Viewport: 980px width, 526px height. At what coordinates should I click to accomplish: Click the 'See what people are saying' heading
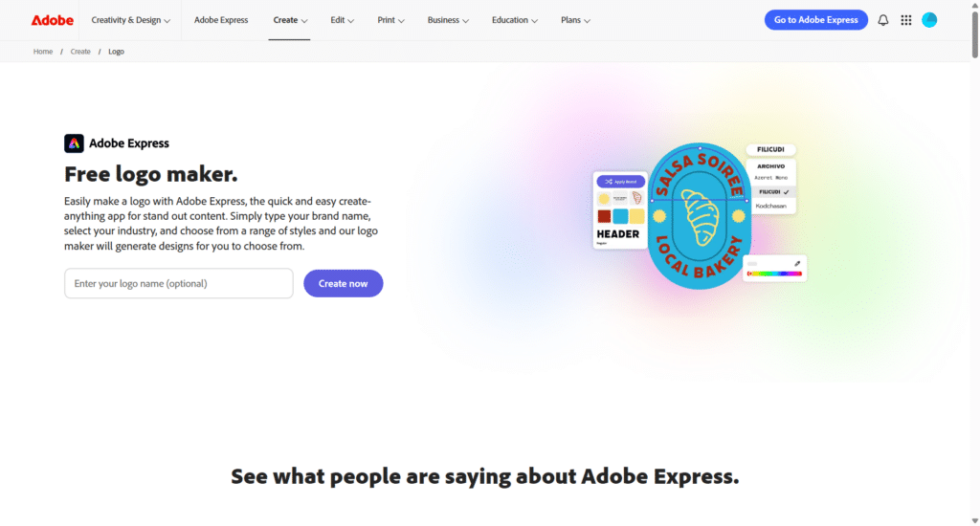(485, 476)
